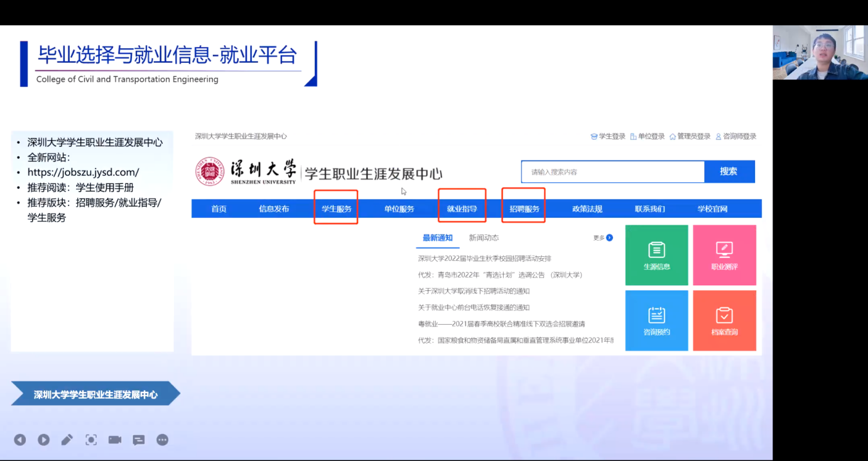The image size is (868, 461).
Task: Switch to the 新闻动态 tab
Action: (484, 238)
